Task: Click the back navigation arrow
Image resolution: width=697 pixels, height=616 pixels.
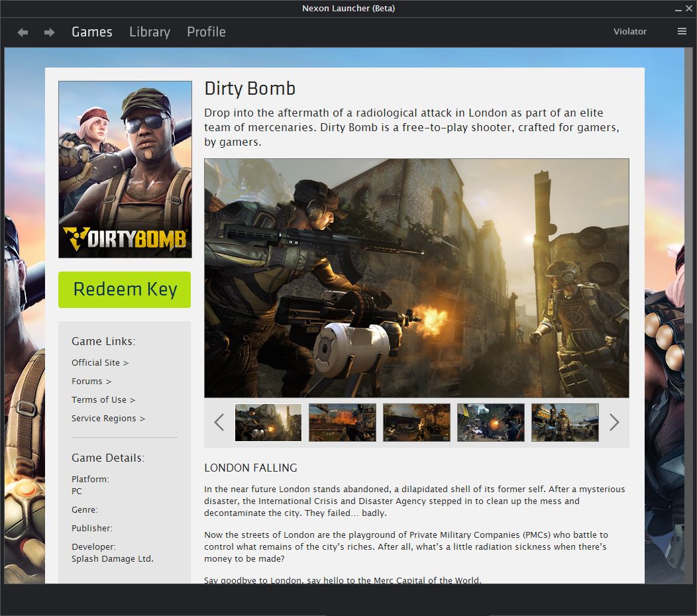Action: point(23,32)
